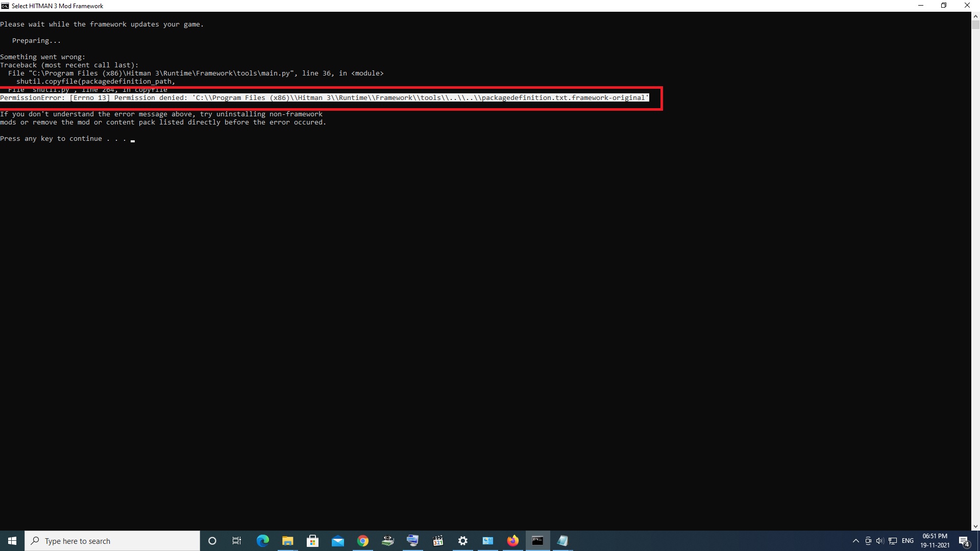Screen dimensions: 980x551
Task: Open Microsoft Store app
Action: coord(312,540)
